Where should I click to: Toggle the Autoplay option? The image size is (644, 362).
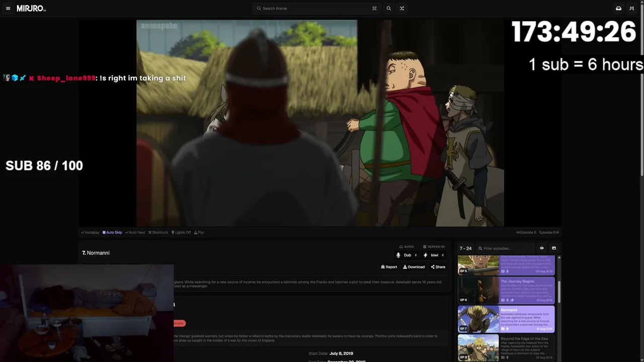(90, 232)
